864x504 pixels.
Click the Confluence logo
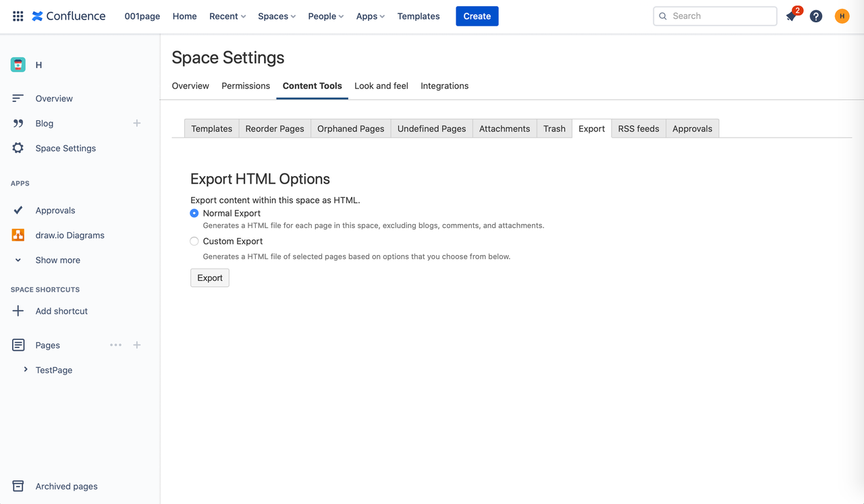(x=69, y=16)
